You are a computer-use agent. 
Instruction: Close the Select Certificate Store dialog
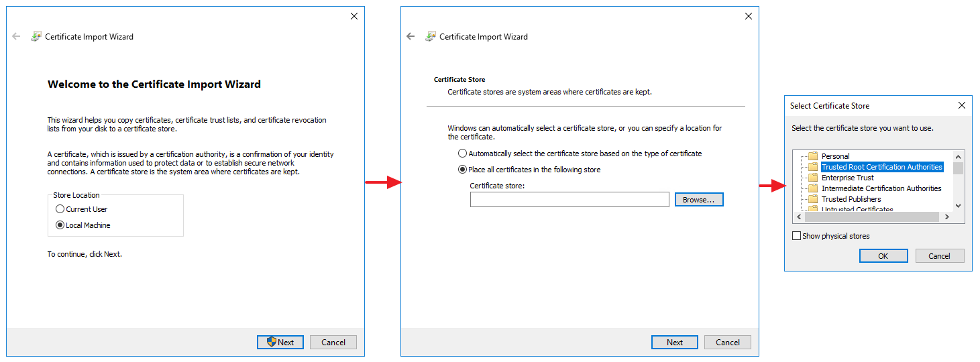[961, 105]
